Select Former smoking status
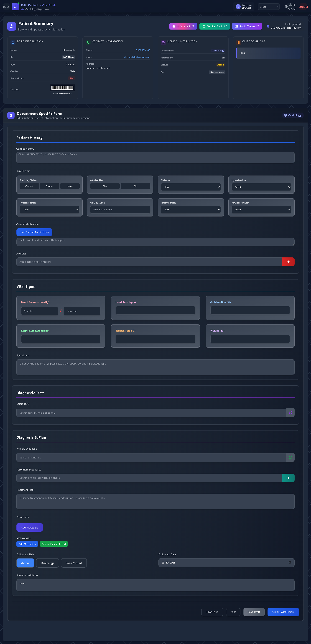The width and height of the screenshot is (311, 644). point(50,186)
